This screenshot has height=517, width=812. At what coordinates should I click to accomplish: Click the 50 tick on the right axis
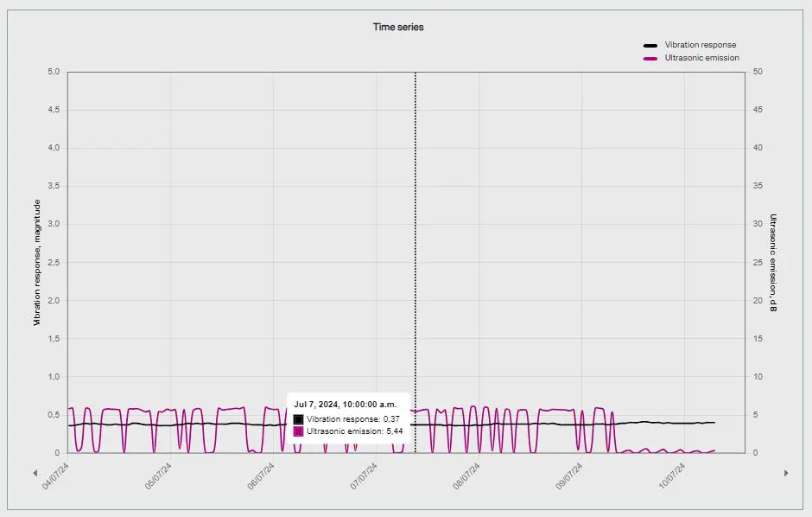click(x=757, y=72)
